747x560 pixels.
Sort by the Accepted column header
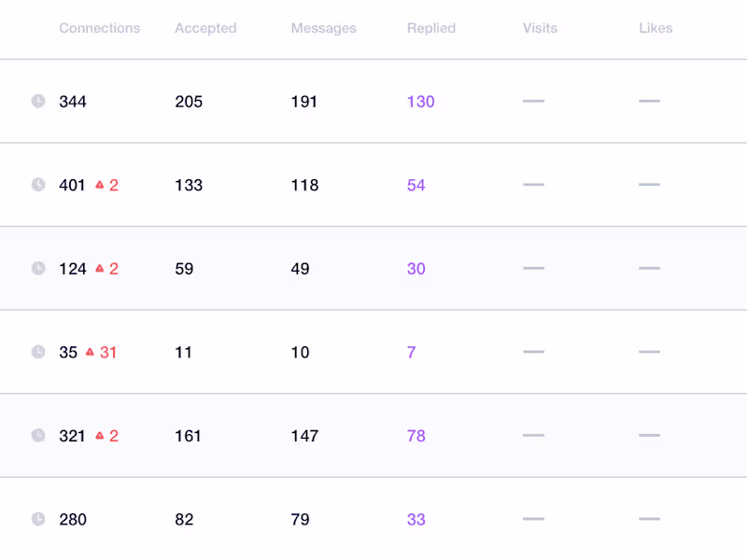point(205,28)
